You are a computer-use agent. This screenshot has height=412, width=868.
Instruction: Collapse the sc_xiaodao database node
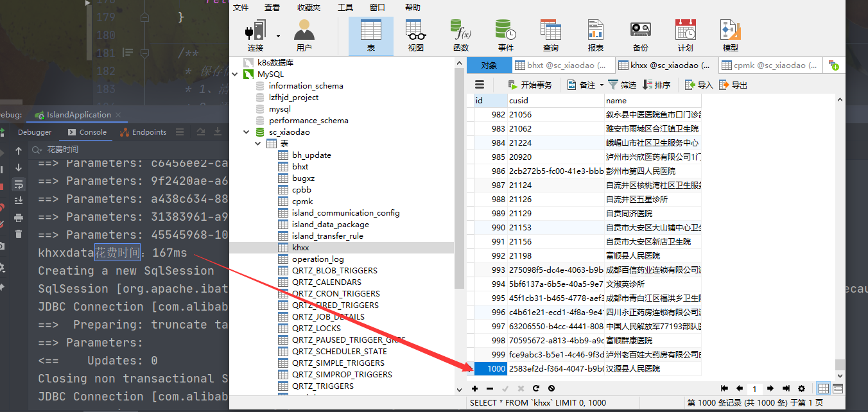pyautogui.click(x=247, y=132)
